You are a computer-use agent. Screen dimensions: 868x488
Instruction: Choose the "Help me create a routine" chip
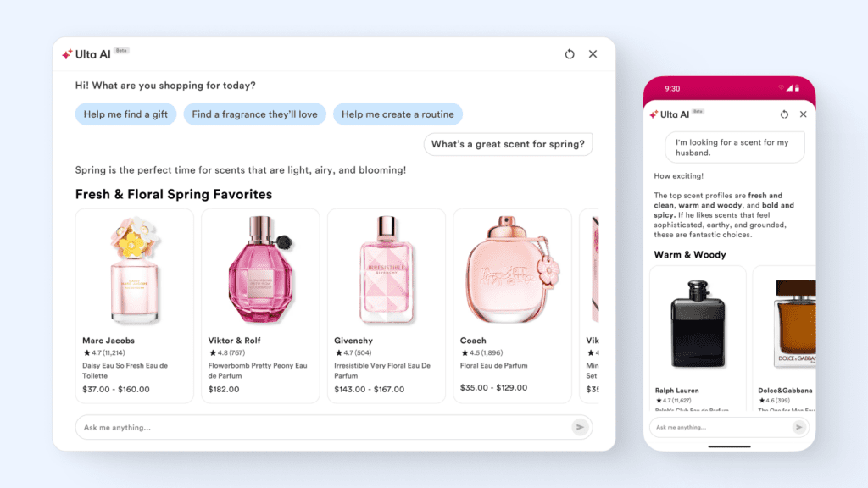pyautogui.click(x=398, y=114)
